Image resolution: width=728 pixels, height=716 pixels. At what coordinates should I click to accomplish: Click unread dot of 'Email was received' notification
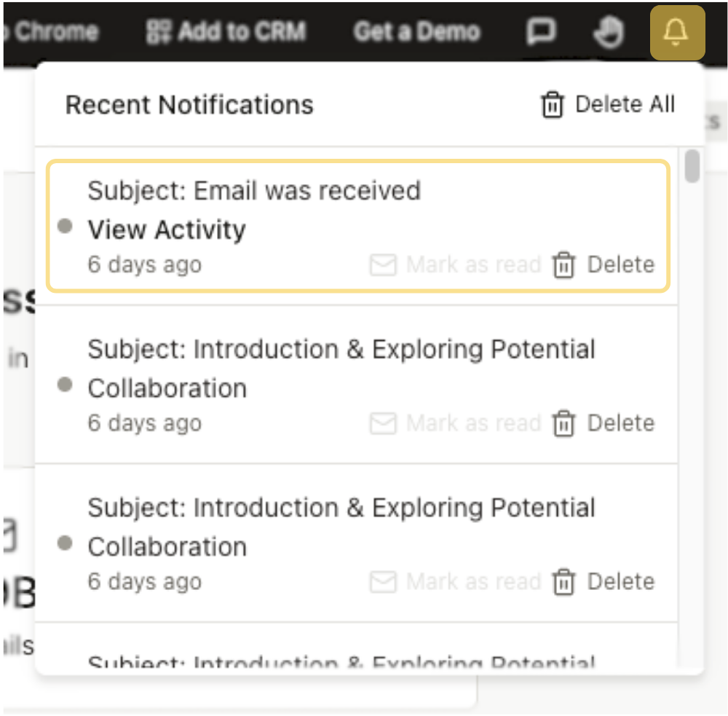[x=65, y=227]
